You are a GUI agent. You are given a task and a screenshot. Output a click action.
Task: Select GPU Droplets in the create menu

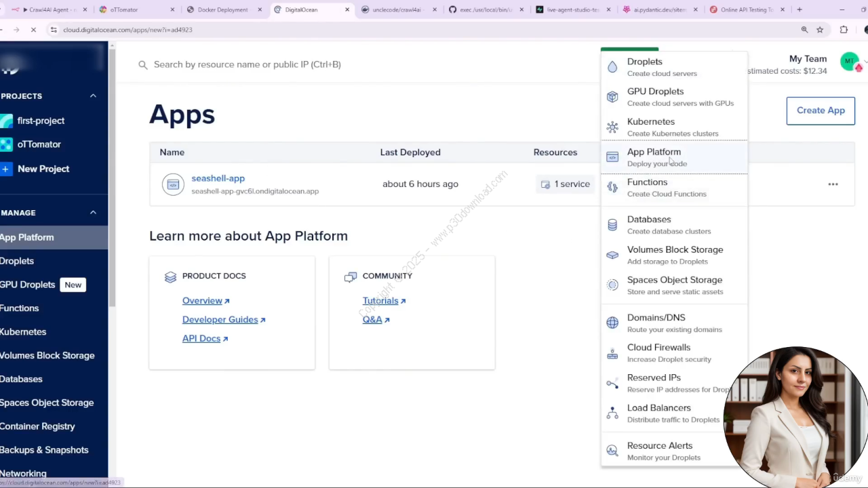pos(674,97)
